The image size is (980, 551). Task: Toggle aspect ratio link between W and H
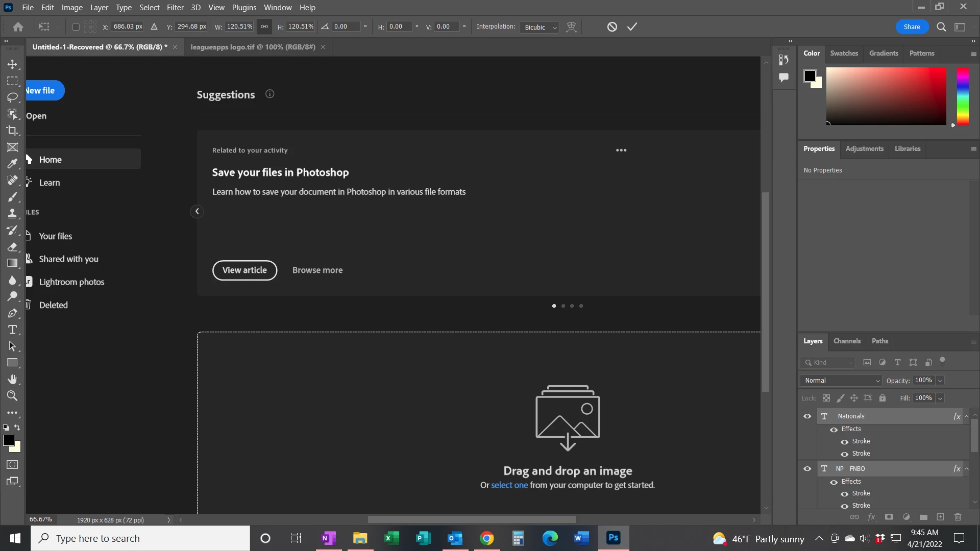pyautogui.click(x=264, y=27)
